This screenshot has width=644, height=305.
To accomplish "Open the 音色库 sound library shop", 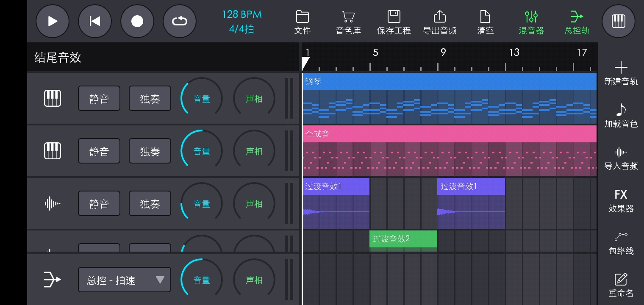I will coord(348,22).
